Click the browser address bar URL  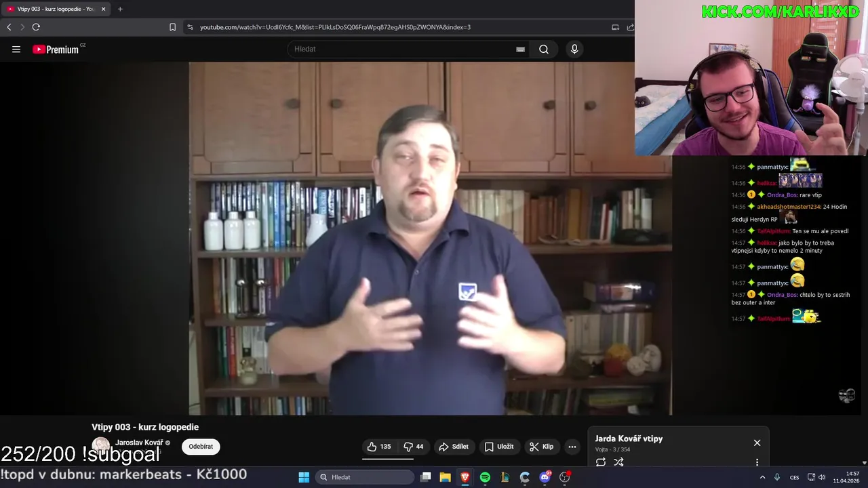coord(335,27)
